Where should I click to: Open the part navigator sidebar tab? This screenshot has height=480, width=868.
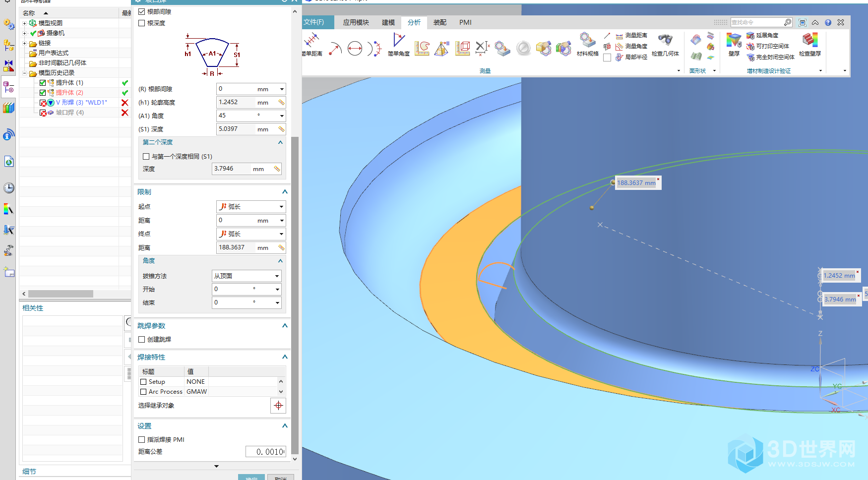click(8, 87)
